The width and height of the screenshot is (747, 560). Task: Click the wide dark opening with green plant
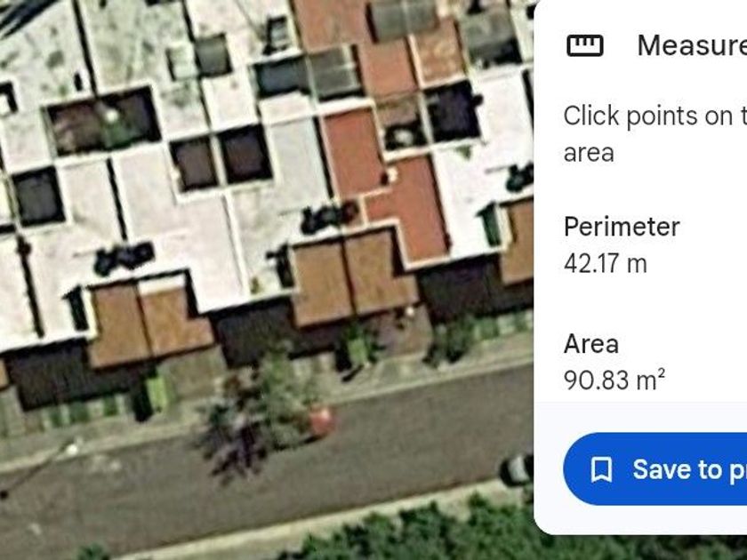102,120
